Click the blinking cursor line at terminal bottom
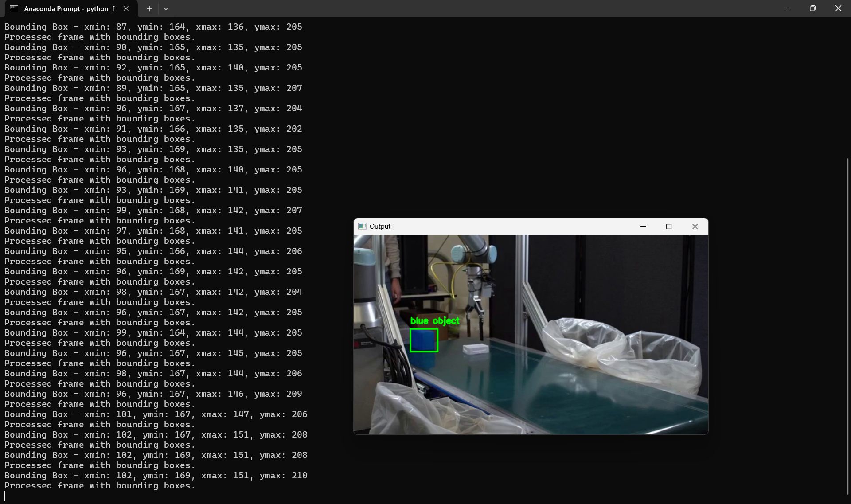 [x=5, y=496]
